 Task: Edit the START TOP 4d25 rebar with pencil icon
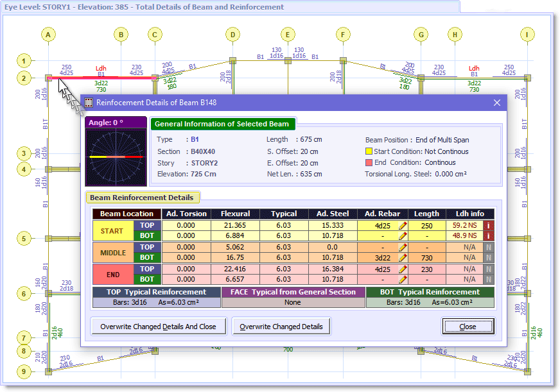[x=402, y=226]
